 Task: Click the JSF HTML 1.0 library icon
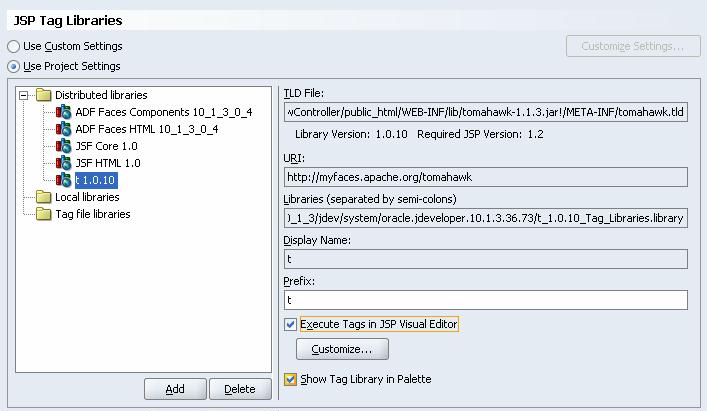click(x=65, y=163)
